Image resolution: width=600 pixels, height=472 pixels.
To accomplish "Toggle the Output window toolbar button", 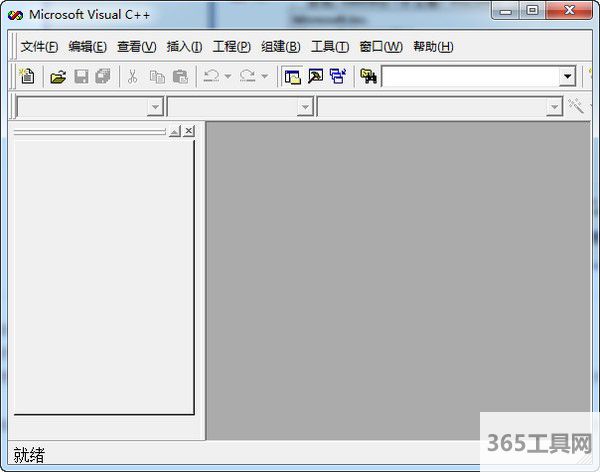I will coord(315,77).
